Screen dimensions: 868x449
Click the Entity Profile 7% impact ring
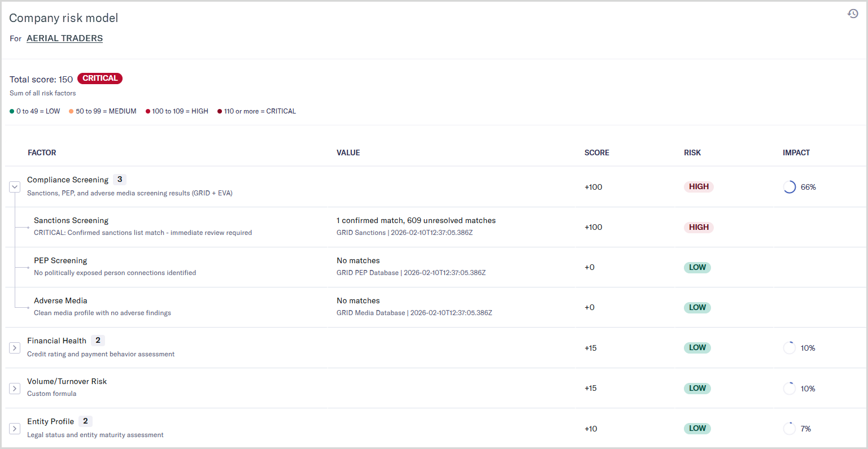tap(790, 429)
